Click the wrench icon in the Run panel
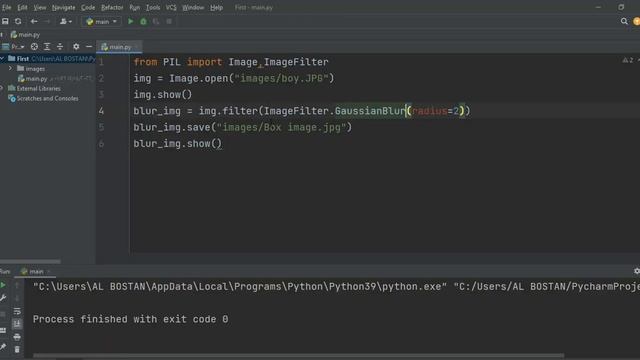 (x=3, y=298)
